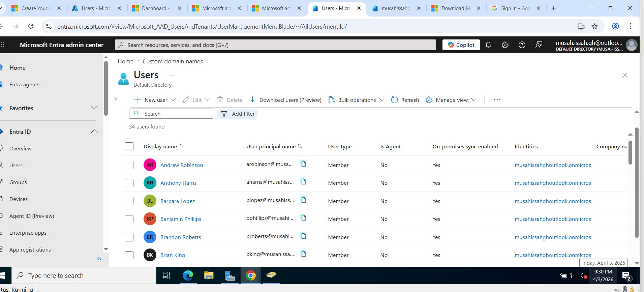
Task: Click the install app icon in address bar
Action: (581, 26)
